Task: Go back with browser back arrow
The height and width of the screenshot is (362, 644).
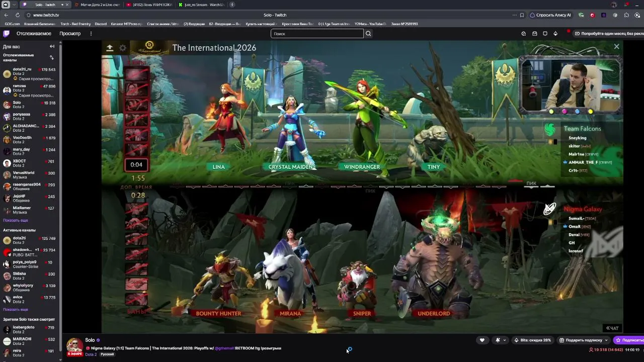Action: point(6,15)
